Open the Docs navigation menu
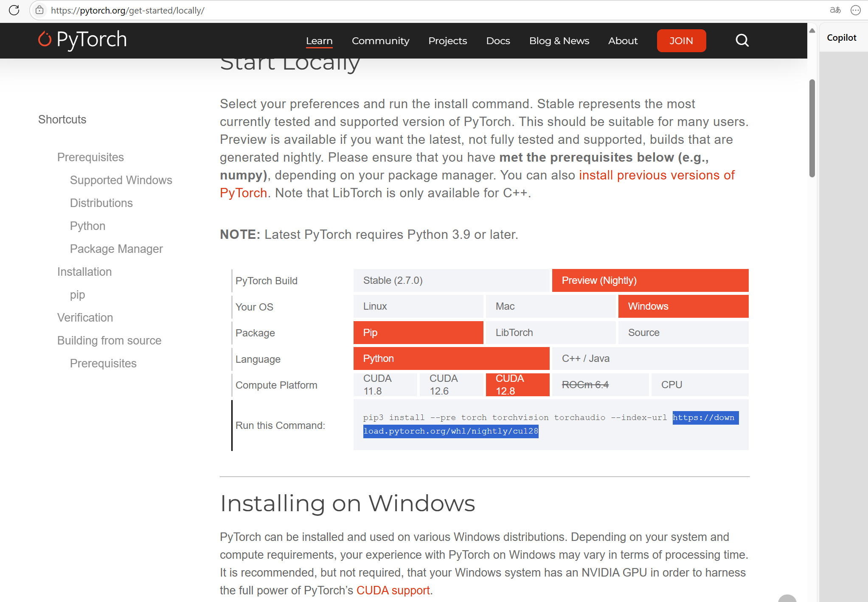Screen dimensions: 868x602 [x=498, y=41]
